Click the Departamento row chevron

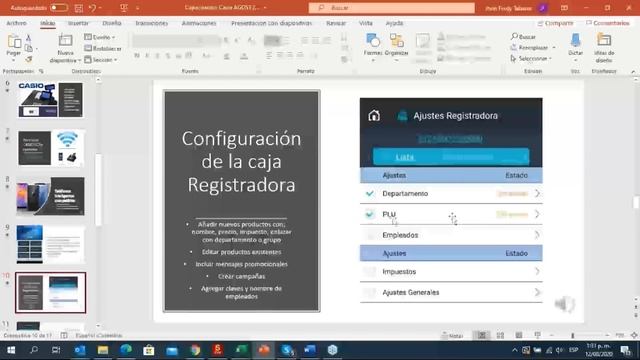click(x=537, y=193)
